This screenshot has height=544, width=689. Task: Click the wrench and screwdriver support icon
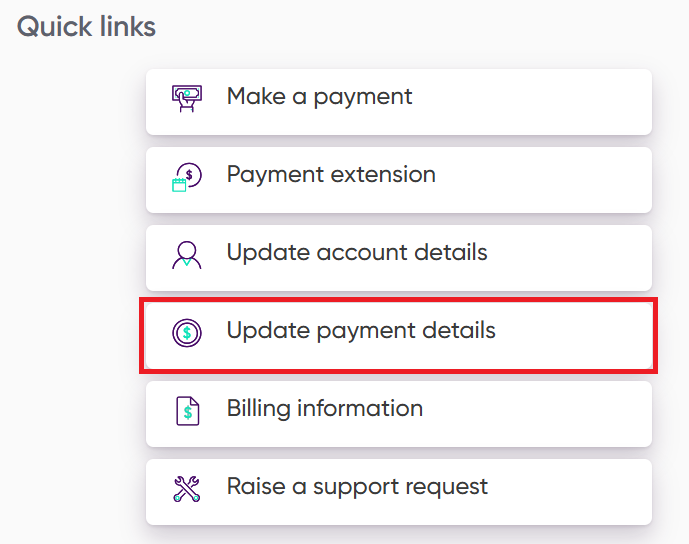187,489
